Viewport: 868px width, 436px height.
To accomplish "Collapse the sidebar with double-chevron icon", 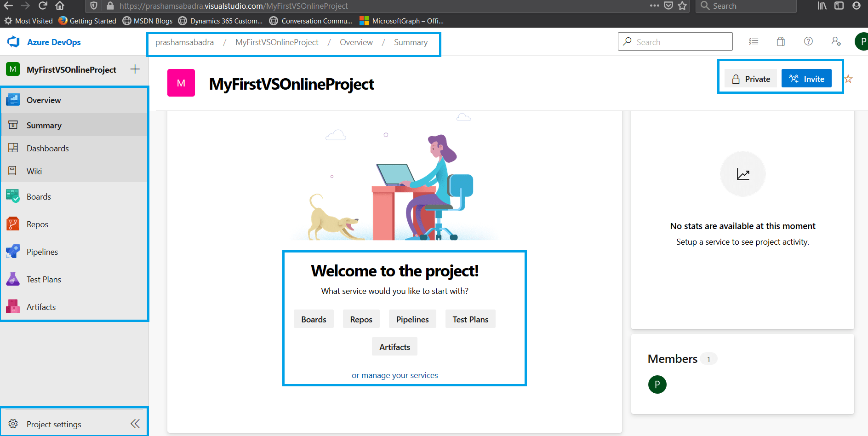I will point(135,424).
